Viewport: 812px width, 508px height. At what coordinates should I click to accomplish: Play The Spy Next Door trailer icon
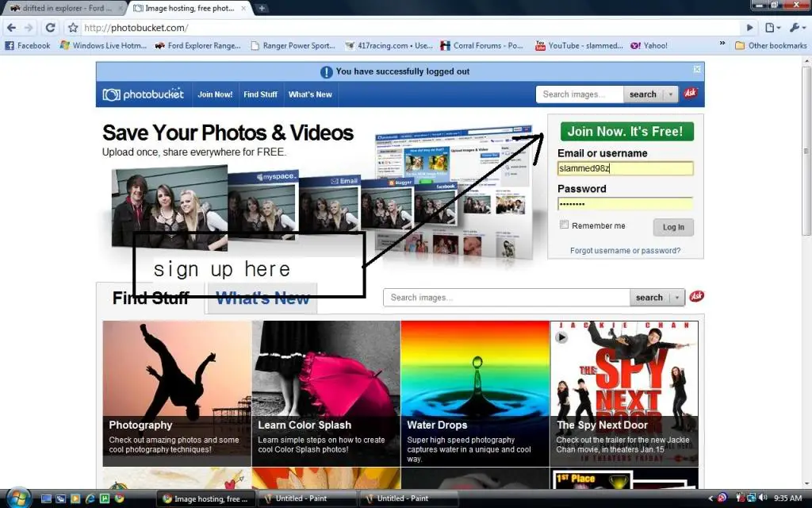[561, 337]
